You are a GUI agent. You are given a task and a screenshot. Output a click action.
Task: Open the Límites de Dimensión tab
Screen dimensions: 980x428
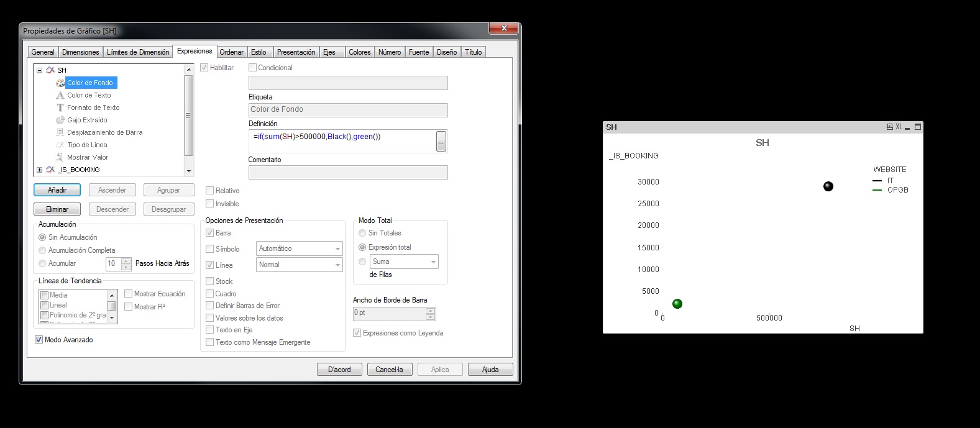tap(138, 52)
